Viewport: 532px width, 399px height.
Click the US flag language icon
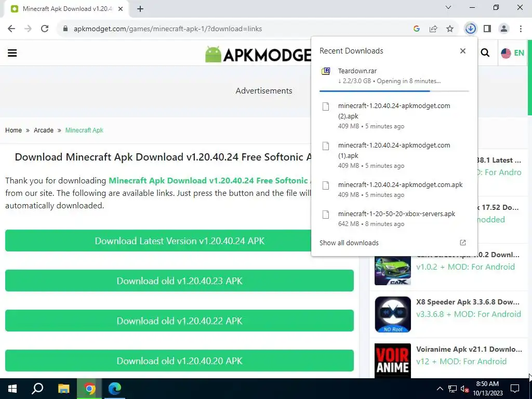coord(506,53)
